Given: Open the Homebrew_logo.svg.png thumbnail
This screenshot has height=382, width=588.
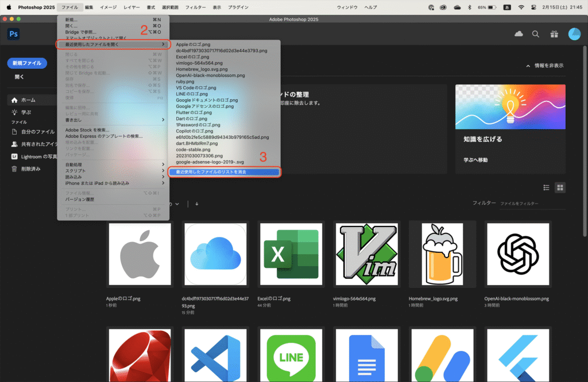Looking at the screenshot, I should click(x=443, y=254).
